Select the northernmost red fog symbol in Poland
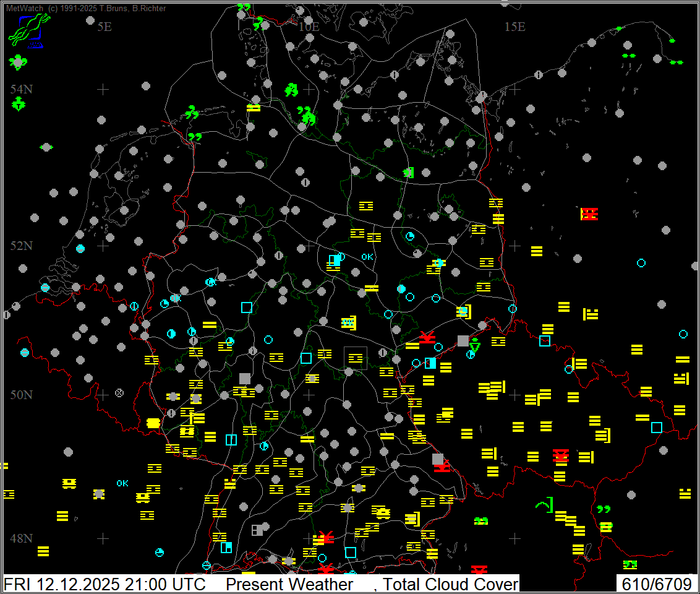This screenshot has height=594, width=700. coord(590,214)
